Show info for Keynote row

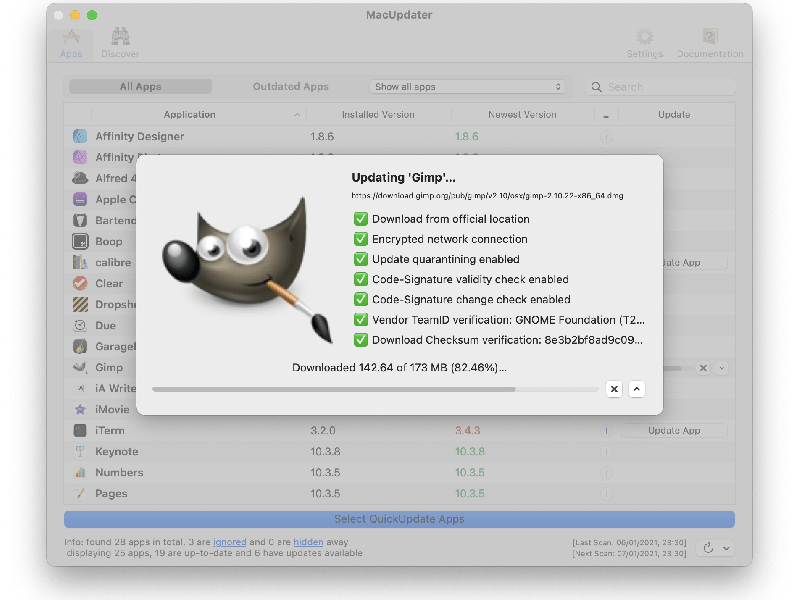tap(606, 452)
